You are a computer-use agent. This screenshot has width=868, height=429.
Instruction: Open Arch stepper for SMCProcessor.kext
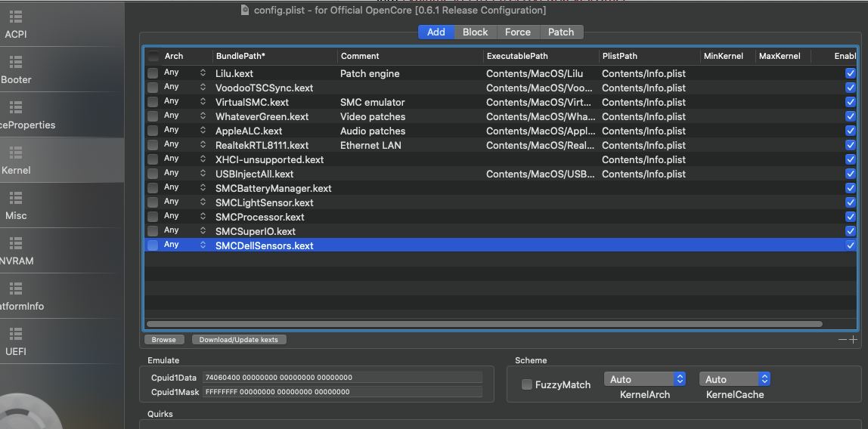[203, 217]
